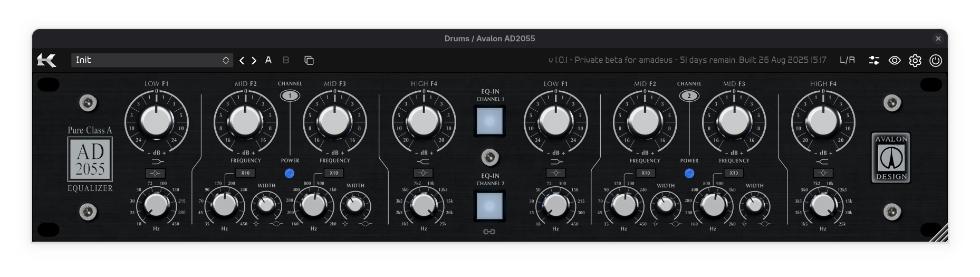Open the parameter sliders options icon
The width and height of the screenshot is (980, 277).
click(x=874, y=61)
